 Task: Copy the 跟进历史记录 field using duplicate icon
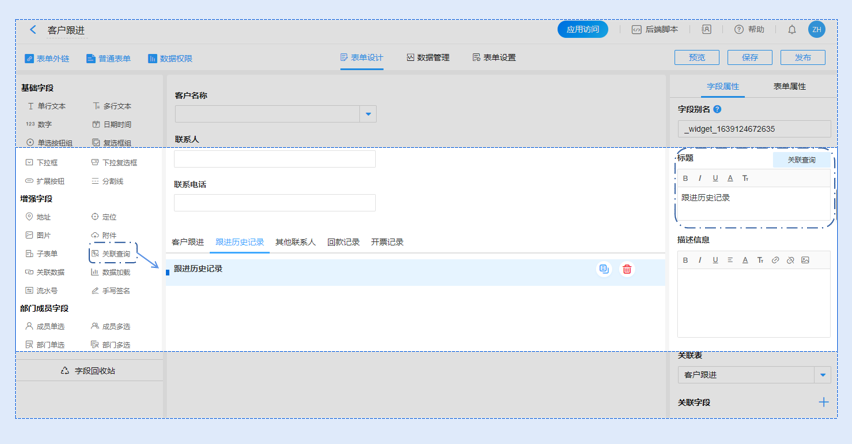[x=604, y=269]
